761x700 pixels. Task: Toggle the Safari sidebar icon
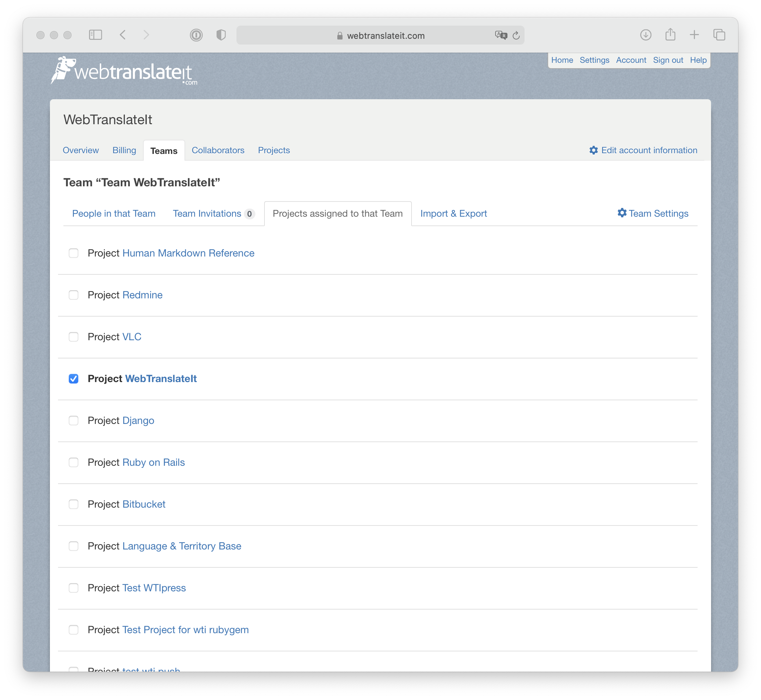coord(95,35)
